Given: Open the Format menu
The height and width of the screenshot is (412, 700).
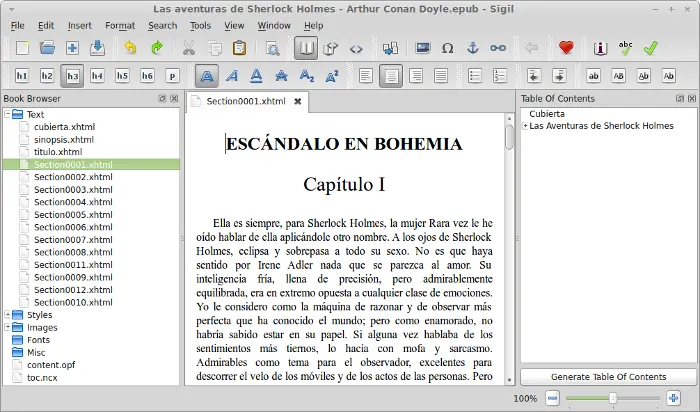Looking at the screenshot, I should 120,25.
